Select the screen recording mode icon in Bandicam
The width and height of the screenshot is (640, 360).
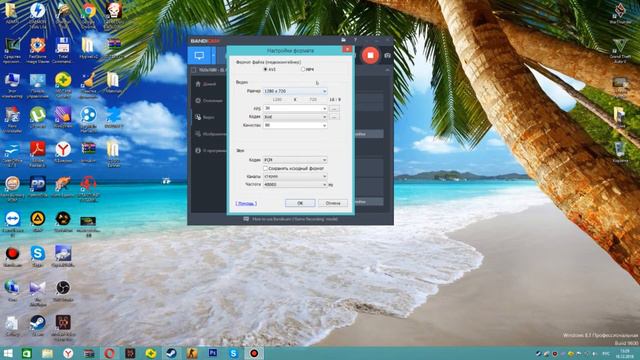199,56
